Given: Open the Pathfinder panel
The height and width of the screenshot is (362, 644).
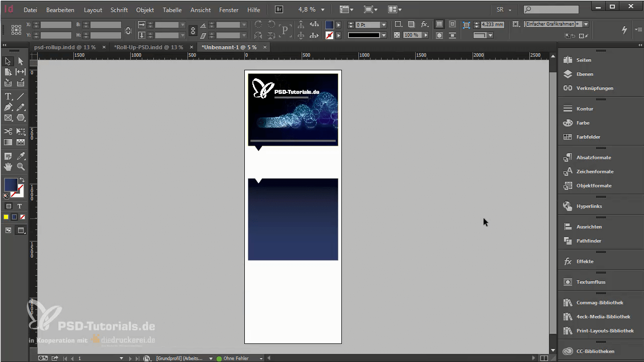Looking at the screenshot, I should (589, 240).
